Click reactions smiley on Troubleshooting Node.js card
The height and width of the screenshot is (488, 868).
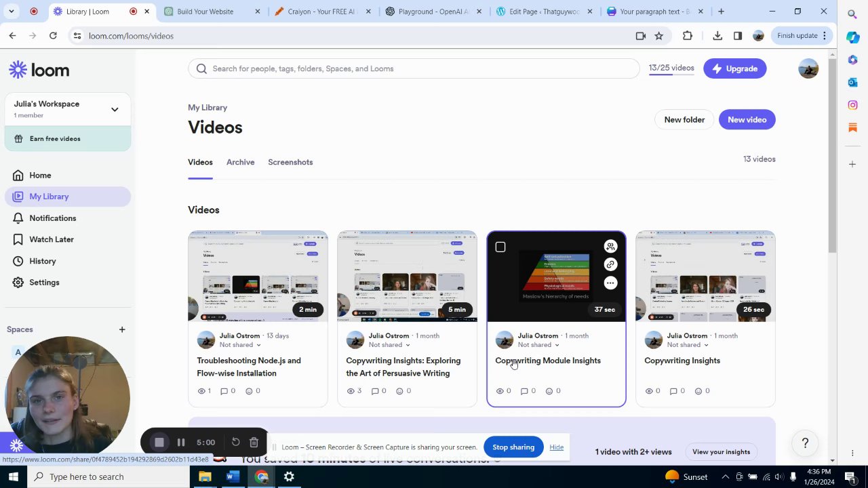(x=249, y=391)
